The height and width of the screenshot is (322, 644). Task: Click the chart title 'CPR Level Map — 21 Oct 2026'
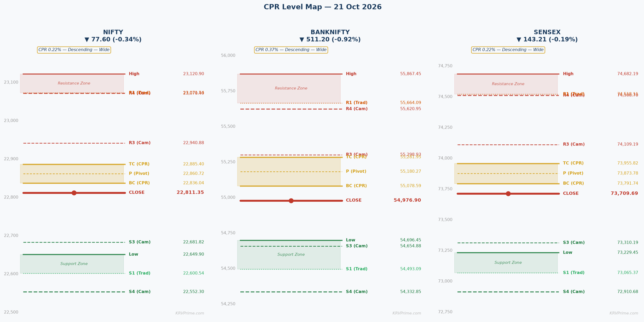323,7
